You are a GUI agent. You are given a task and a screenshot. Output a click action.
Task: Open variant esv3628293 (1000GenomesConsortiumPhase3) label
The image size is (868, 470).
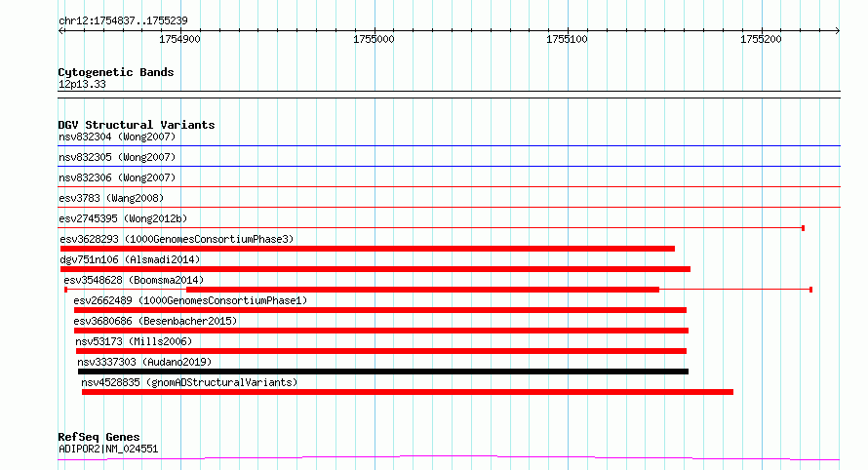[177, 239]
